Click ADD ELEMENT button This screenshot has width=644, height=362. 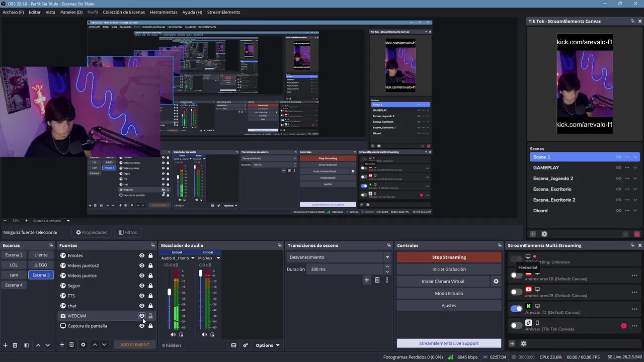coord(135,345)
